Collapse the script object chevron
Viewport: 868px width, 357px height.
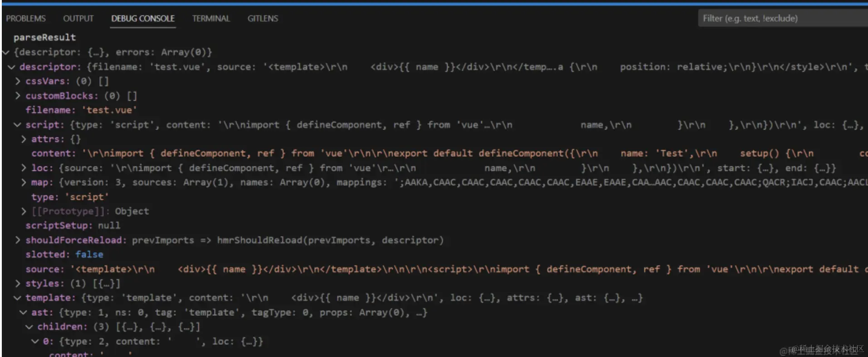click(x=18, y=125)
